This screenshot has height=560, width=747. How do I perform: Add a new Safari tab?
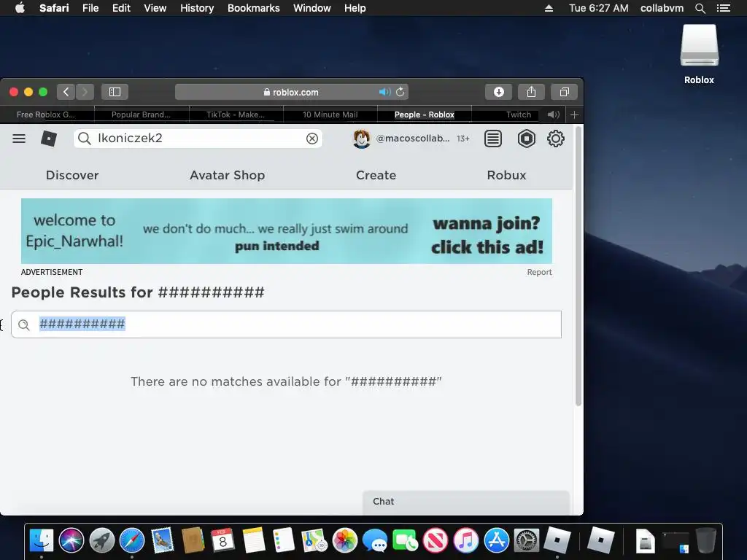tap(574, 114)
